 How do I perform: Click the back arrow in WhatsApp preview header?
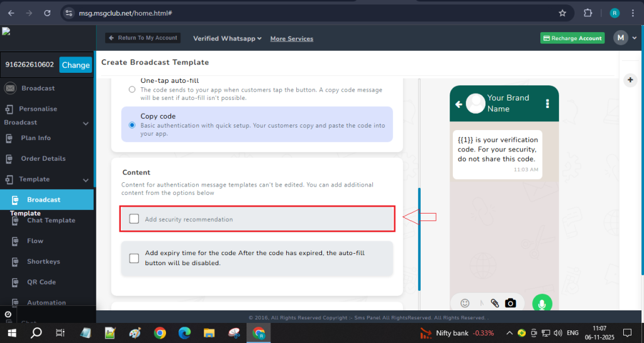tap(458, 104)
